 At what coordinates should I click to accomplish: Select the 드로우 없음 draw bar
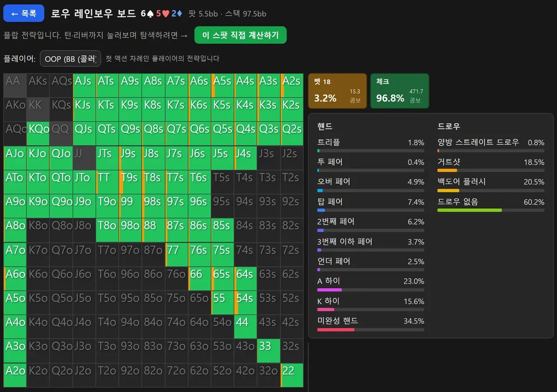(x=491, y=210)
